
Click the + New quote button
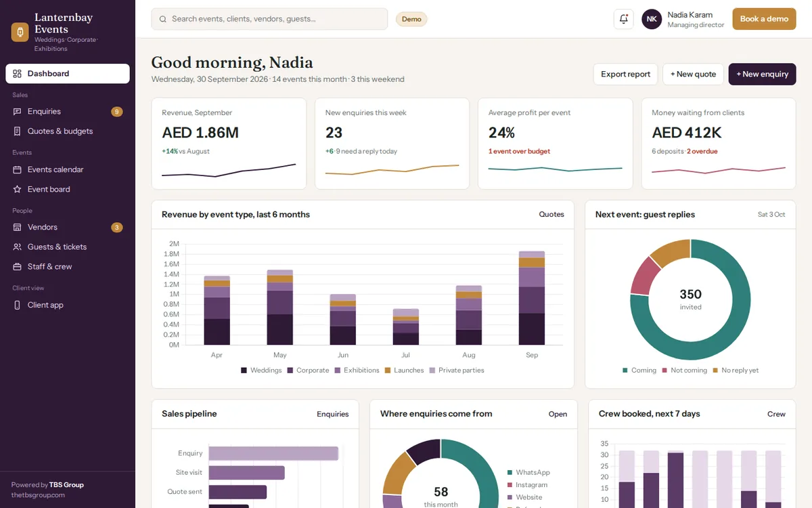pyautogui.click(x=693, y=75)
